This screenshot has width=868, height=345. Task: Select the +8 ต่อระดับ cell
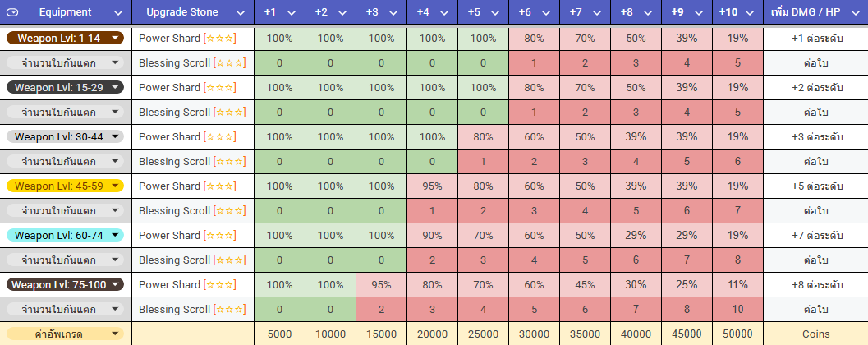click(x=815, y=285)
